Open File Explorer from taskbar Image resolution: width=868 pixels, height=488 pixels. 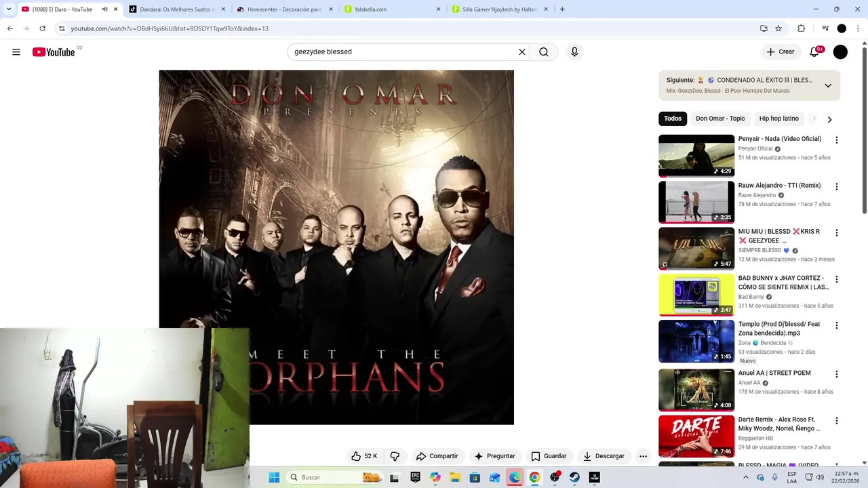click(455, 477)
